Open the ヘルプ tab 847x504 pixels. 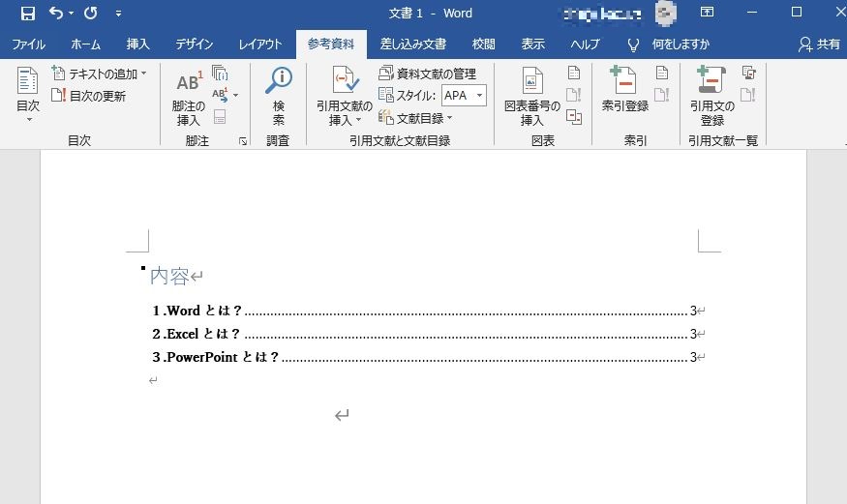[585, 44]
